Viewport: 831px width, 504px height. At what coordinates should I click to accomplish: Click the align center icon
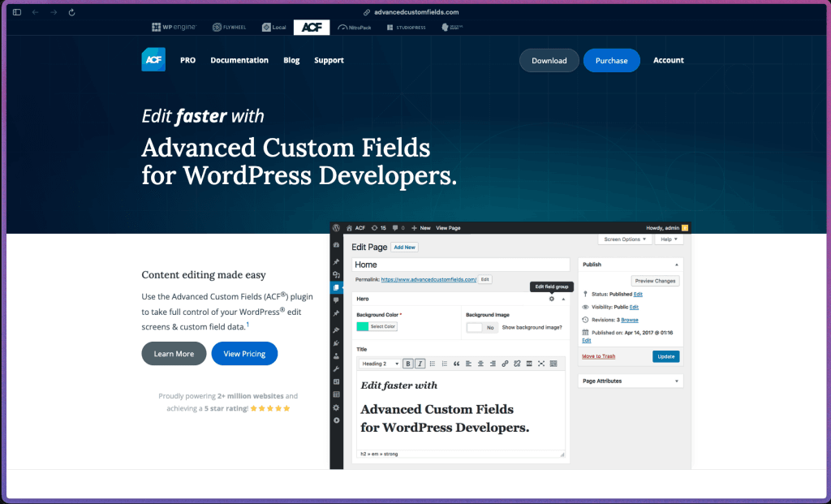pos(480,364)
